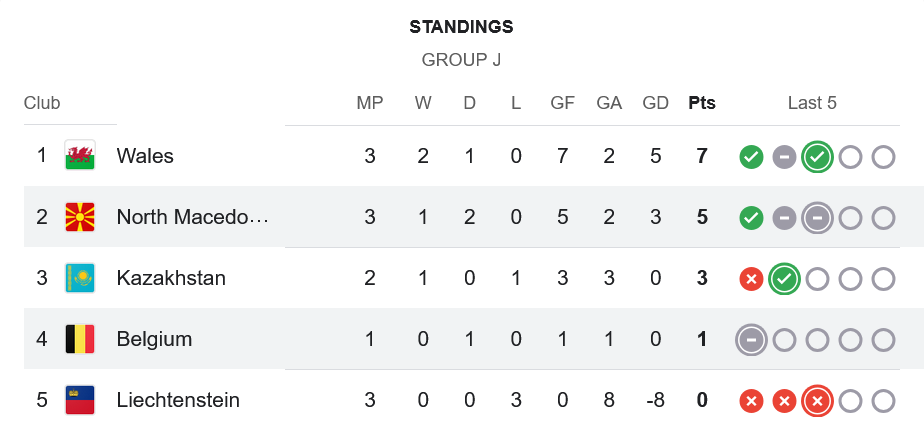Click the Kazakhstan flag icon
Image resolution: width=924 pixels, height=447 pixels.
click(80, 278)
